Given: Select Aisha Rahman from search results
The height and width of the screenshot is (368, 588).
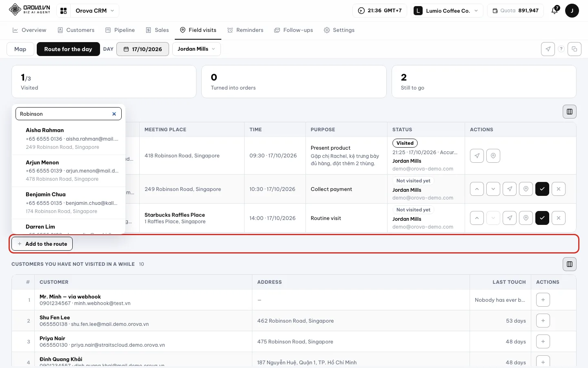Looking at the screenshot, I should coord(69,139).
